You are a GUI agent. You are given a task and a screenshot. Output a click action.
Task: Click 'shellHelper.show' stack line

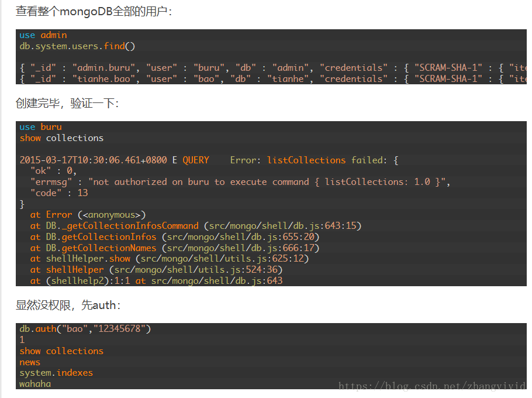pos(170,259)
